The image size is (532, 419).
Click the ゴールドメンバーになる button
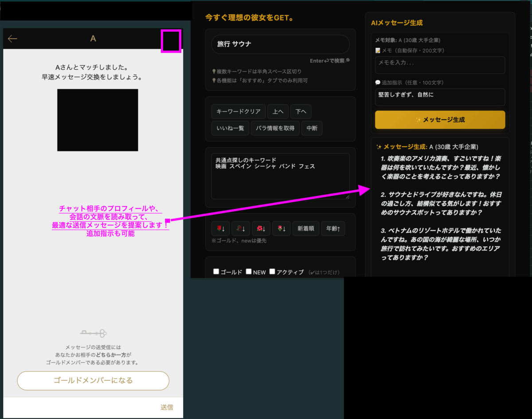click(93, 380)
